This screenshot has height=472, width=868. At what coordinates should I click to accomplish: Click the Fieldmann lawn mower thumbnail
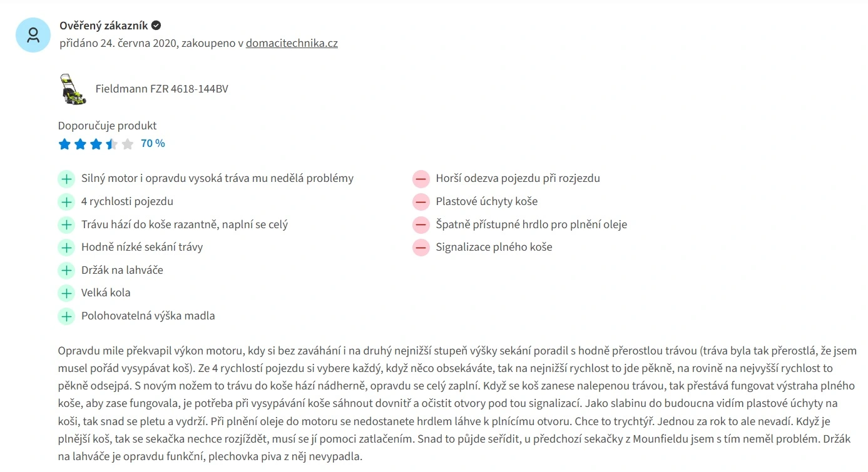pyautogui.click(x=73, y=89)
